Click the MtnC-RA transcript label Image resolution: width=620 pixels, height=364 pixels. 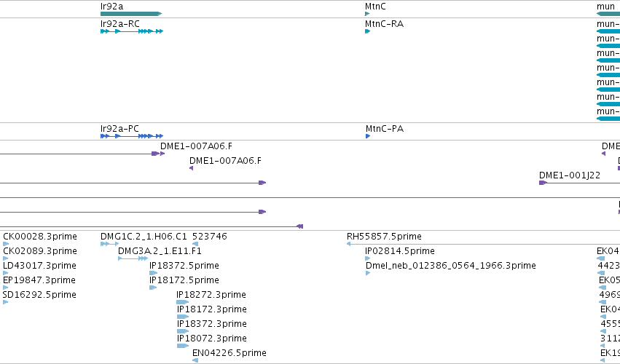coord(385,24)
